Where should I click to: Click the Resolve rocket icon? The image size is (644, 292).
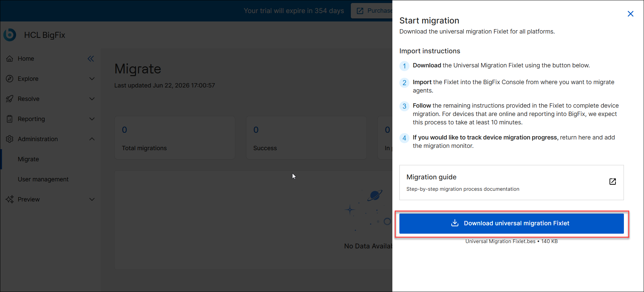(x=10, y=99)
